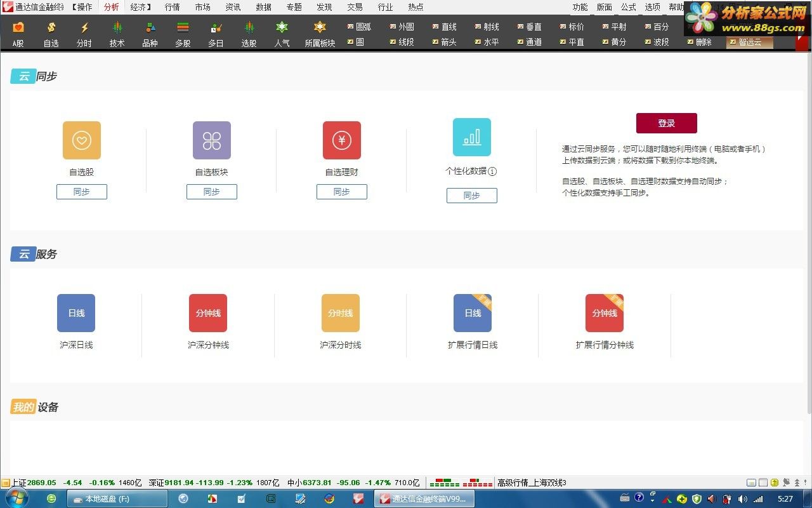The width and height of the screenshot is (812, 508).
Task: Select the 分时 intraday chart icon
Action: click(84, 34)
